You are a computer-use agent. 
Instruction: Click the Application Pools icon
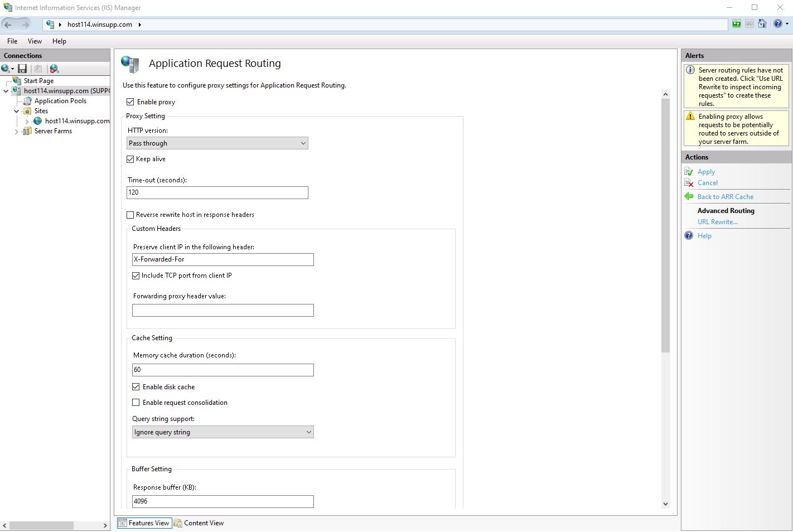[x=27, y=101]
